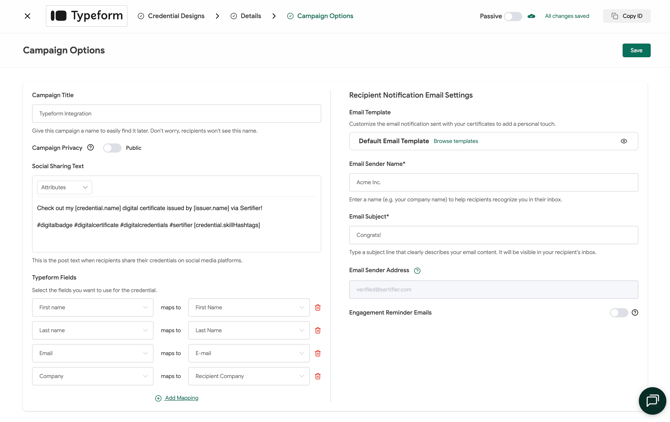The height and width of the screenshot is (422, 670).
Task: Open the Last Name target attribute dropdown
Action: point(249,330)
